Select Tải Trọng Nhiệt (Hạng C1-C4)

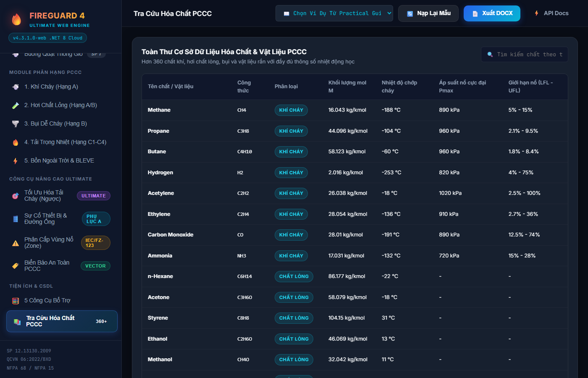[x=61, y=142]
